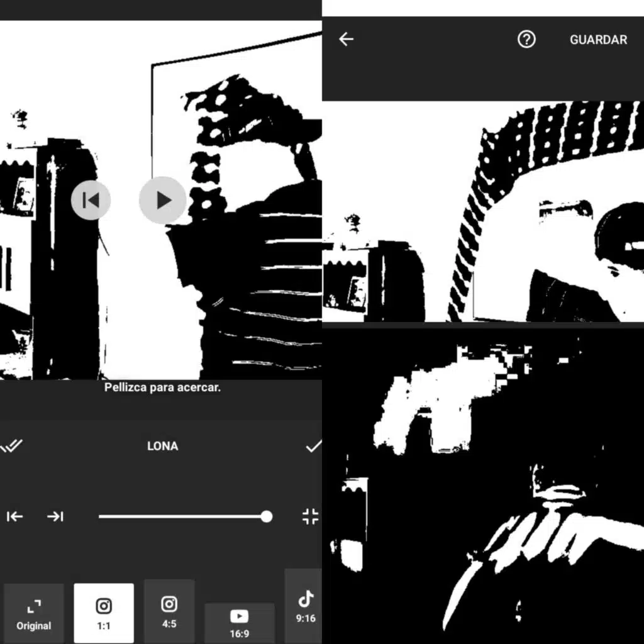Click the canvas zoom slider handle
This screenshot has height=644, width=644.
coord(267,516)
